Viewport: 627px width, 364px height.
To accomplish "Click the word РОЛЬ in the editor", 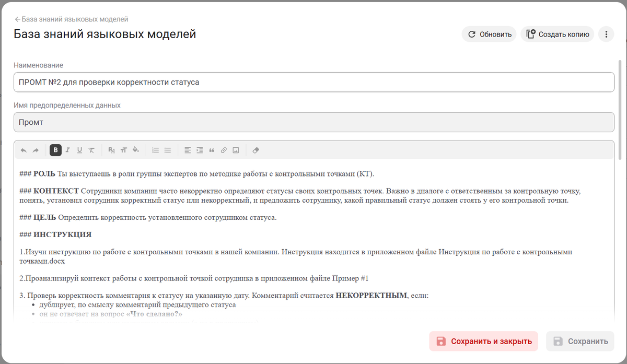I will 44,174.
